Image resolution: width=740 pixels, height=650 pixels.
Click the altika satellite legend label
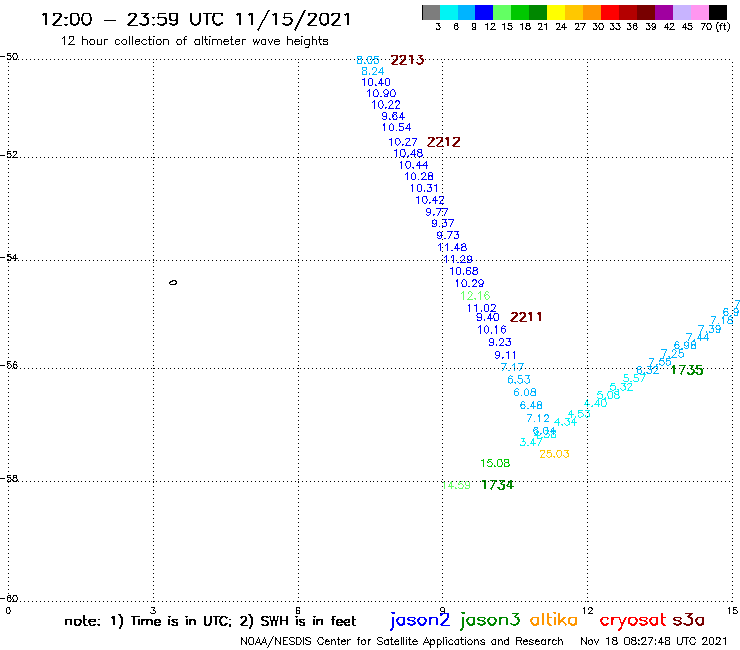(x=554, y=620)
